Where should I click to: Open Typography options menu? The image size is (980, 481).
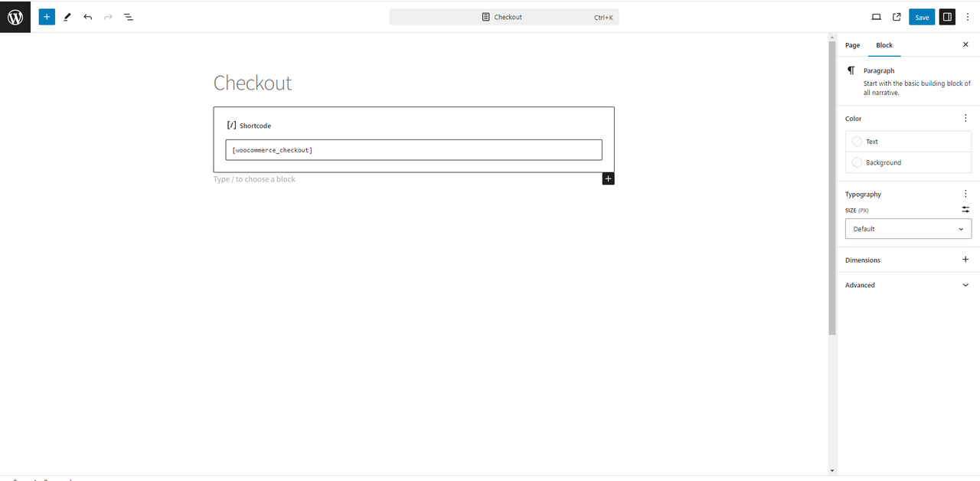click(965, 194)
